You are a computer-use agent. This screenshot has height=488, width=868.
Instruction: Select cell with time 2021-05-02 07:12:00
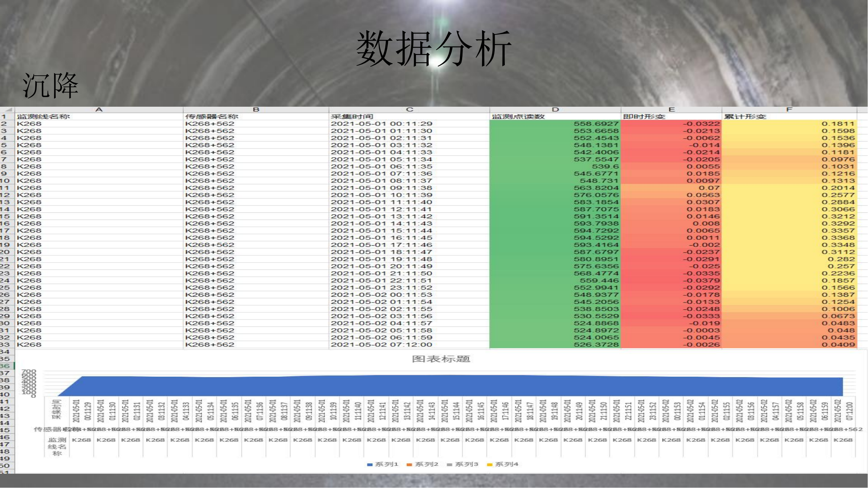point(409,345)
